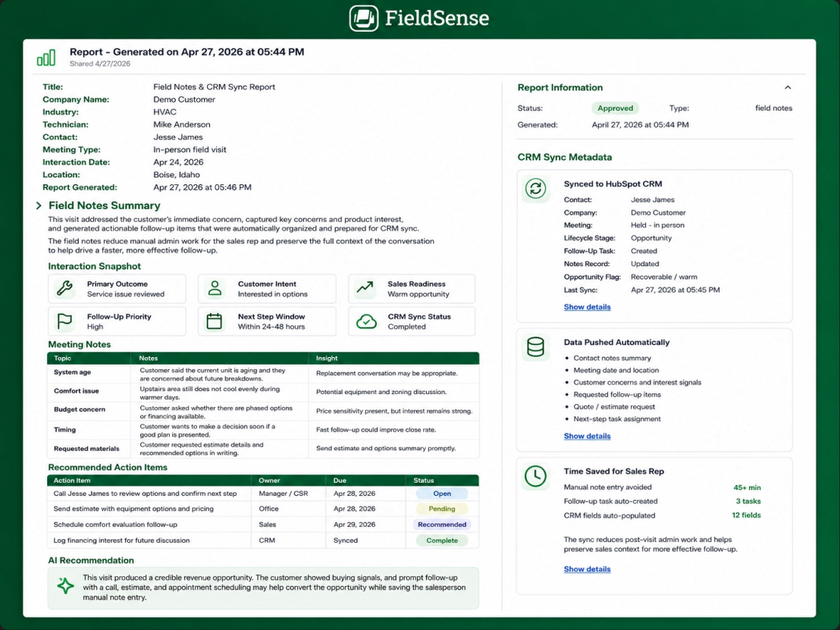Open Show details under Synced to HubSpot CRM

click(x=587, y=307)
